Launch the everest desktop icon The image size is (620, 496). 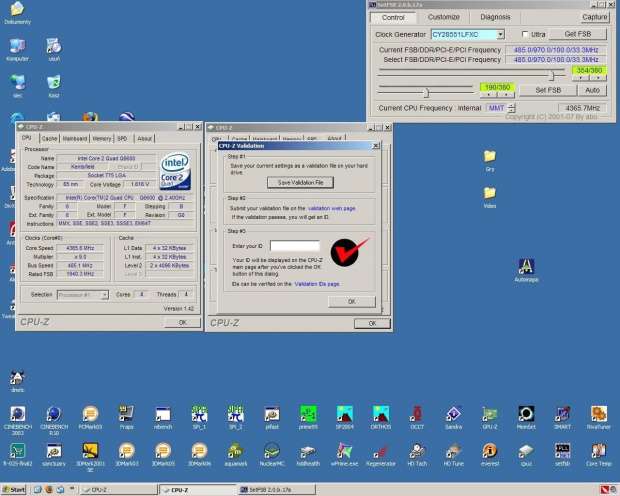pyautogui.click(x=490, y=451)
